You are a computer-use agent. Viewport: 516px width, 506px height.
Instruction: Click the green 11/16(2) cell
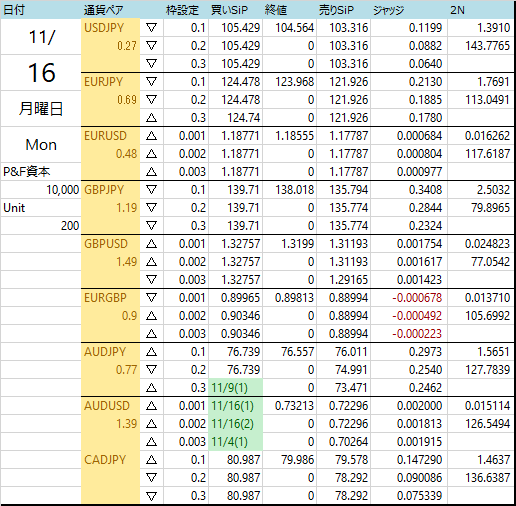(x=235, y=424)
